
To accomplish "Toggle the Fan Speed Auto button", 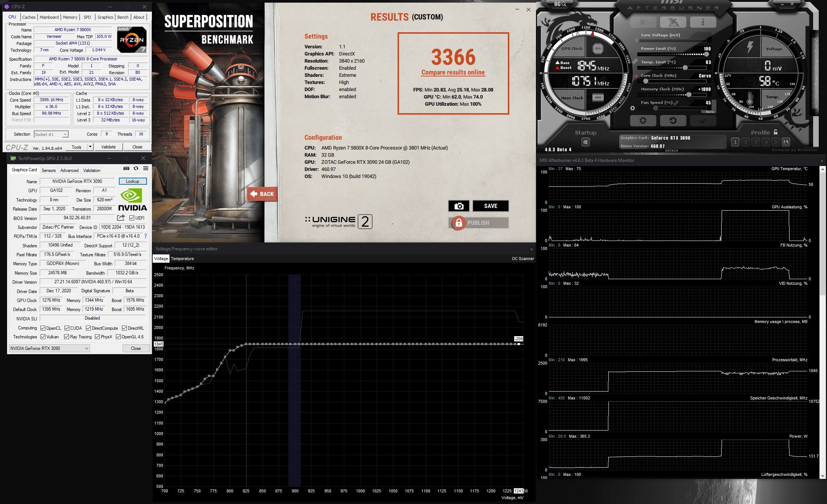I will pyautogui.click(x=710, y=112).
